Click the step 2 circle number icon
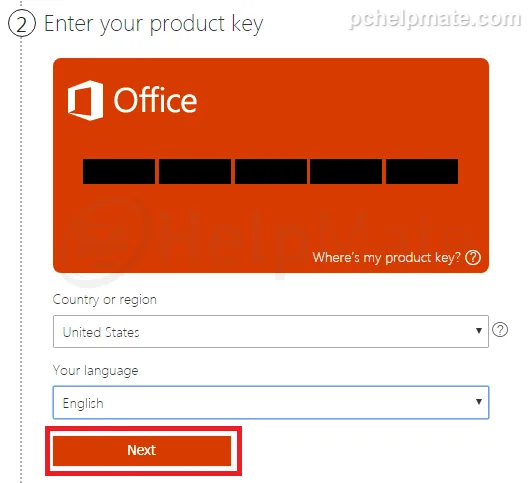 (22, 24)
